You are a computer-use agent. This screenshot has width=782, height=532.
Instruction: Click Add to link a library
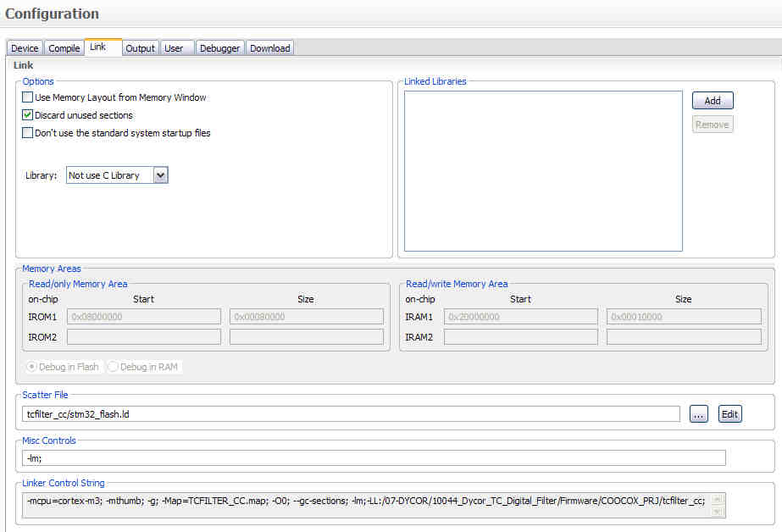click(x=712, y=100)
